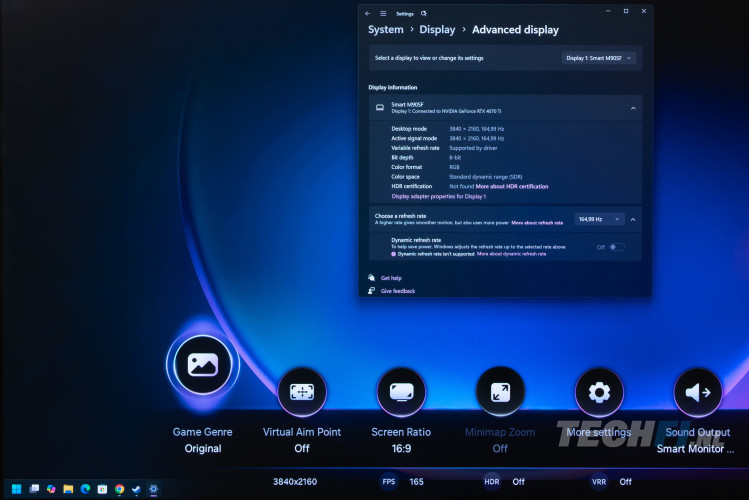Click Supported by driver text

[473, 148]
